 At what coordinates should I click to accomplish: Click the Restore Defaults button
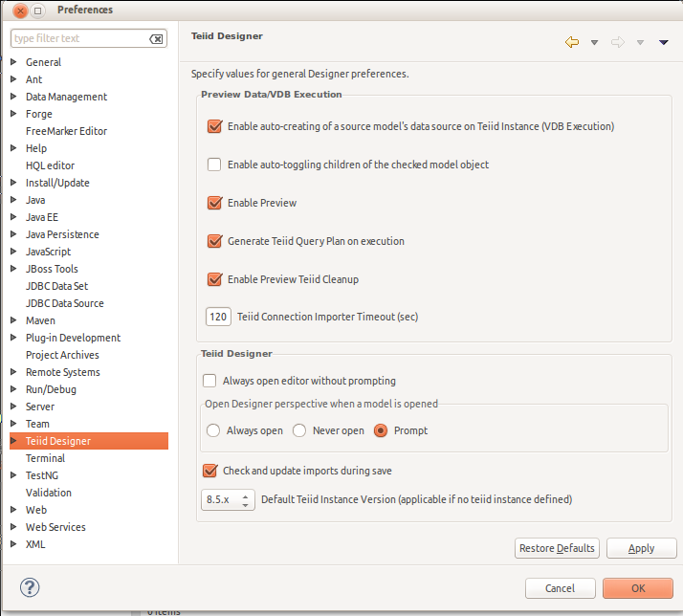(x=557, y=548)
